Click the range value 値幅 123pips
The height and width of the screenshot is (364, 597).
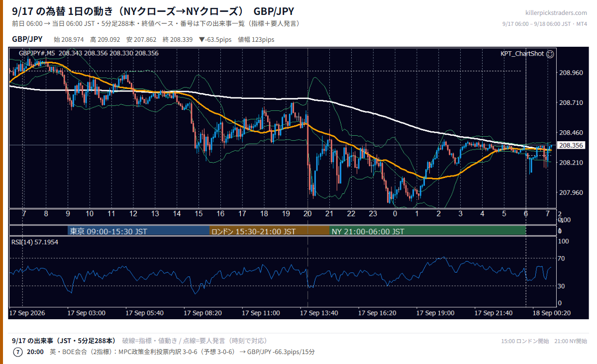pos(256,39)
